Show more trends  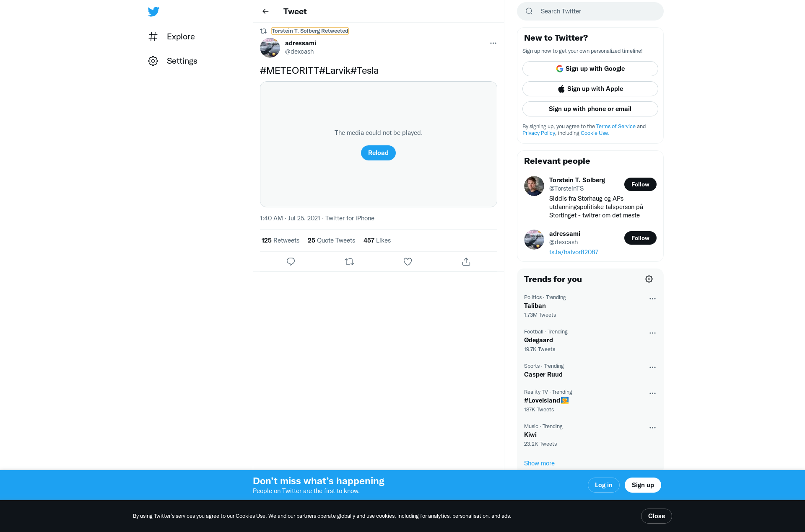(539, 463)
